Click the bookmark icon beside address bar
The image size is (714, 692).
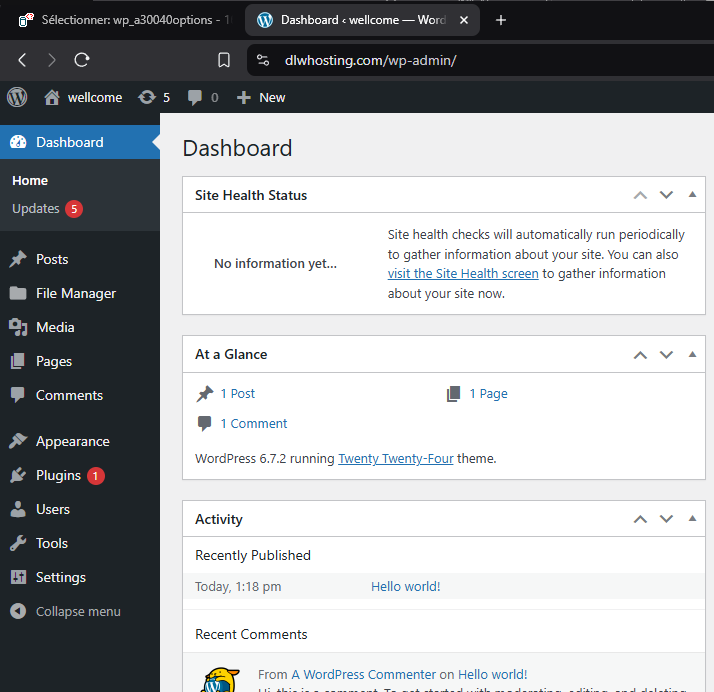click(x=224, y=60)
